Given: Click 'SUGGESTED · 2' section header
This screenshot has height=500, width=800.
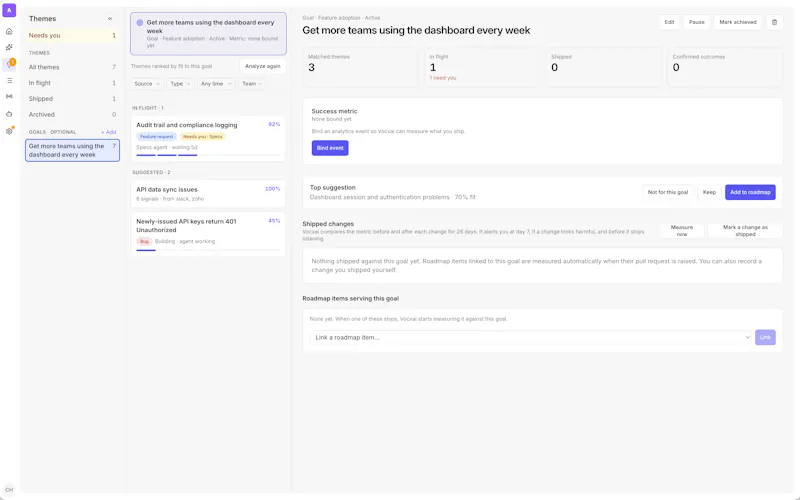Looking at the screenshot, I should click(x=152, y=172).
